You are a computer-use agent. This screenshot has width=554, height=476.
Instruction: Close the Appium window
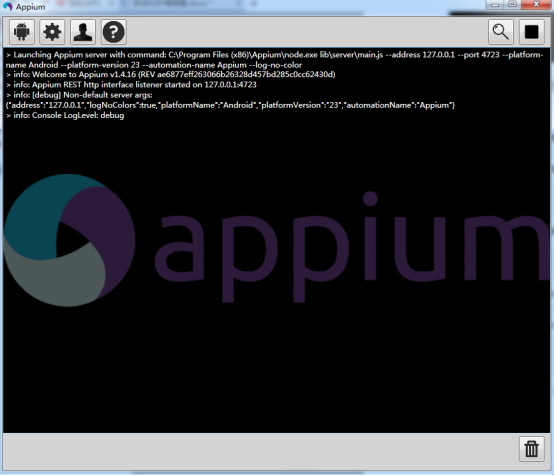pyautogui.click(x=536, y=5)
